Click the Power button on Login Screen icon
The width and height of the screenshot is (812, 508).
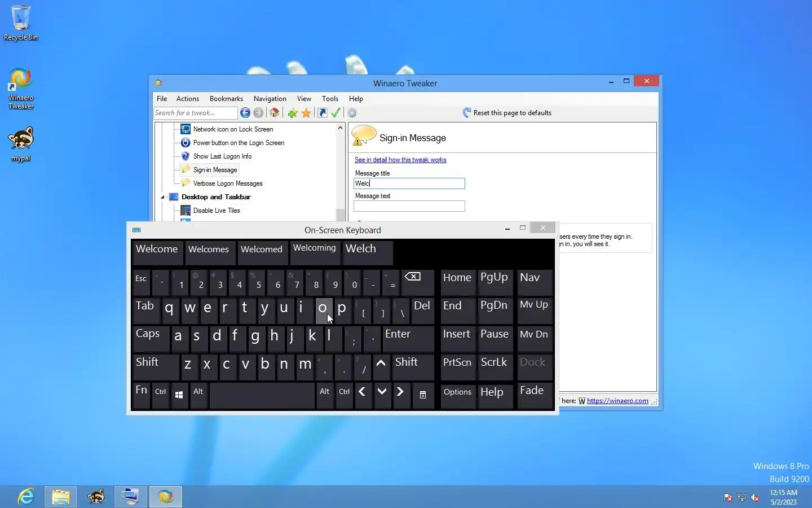(x=186, y=143)
